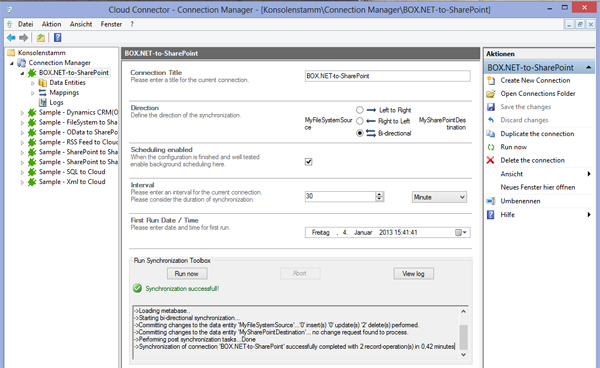This screenshot has width=600, height=368.
Task: Expand the Mappings node
Action: 33,93
